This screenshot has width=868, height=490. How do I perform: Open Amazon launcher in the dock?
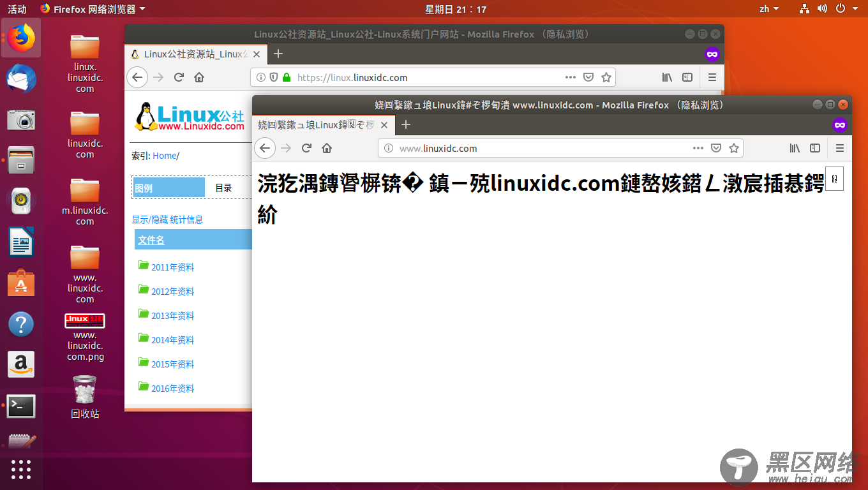(21, 365)
